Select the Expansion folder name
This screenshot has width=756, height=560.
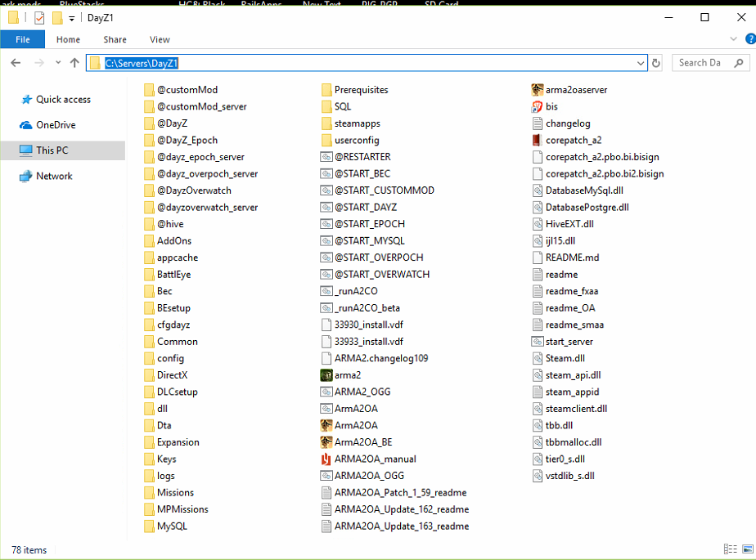pyautogui.click(x=178, y=442)
